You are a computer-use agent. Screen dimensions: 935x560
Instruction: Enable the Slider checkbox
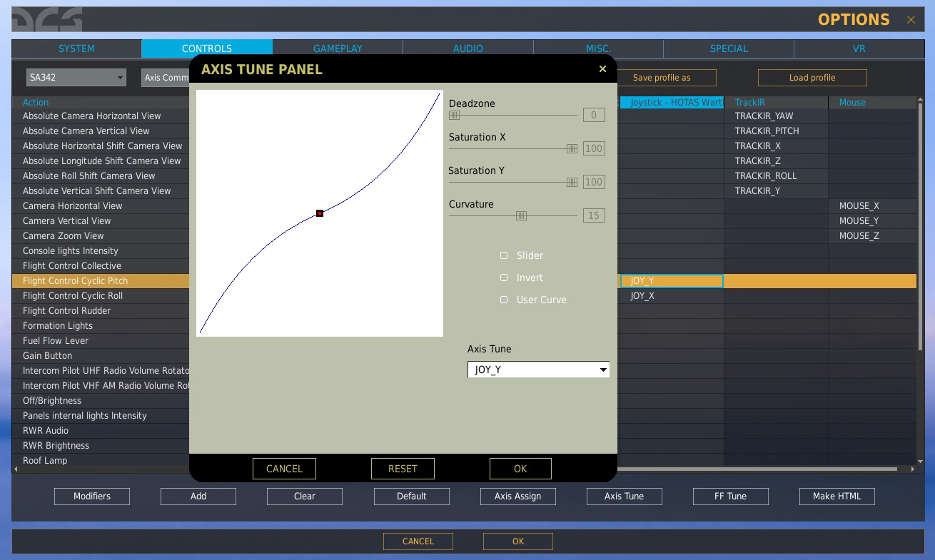[x=504, y=255]
